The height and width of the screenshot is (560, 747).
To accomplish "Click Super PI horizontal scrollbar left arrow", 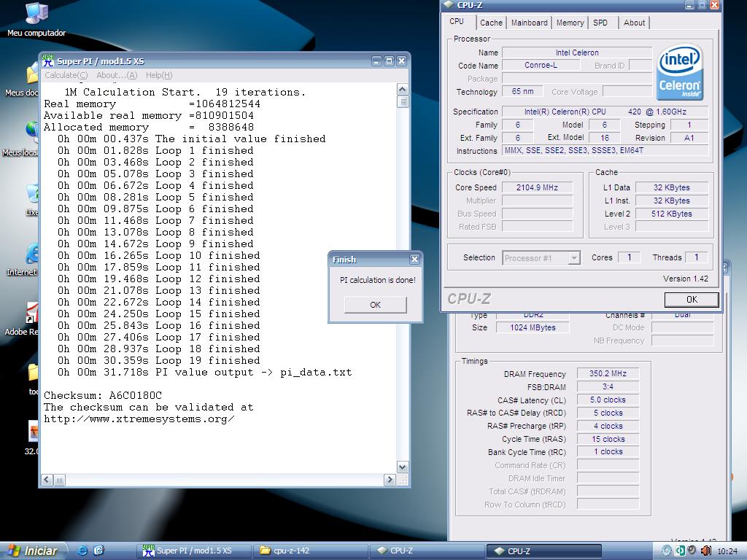I will tap(47, 480).
